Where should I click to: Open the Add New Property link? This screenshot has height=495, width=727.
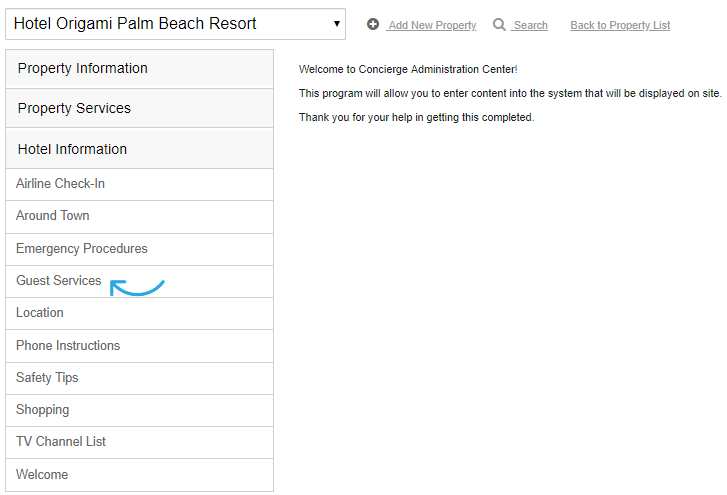pyautogui.click(x=432, y=25)
